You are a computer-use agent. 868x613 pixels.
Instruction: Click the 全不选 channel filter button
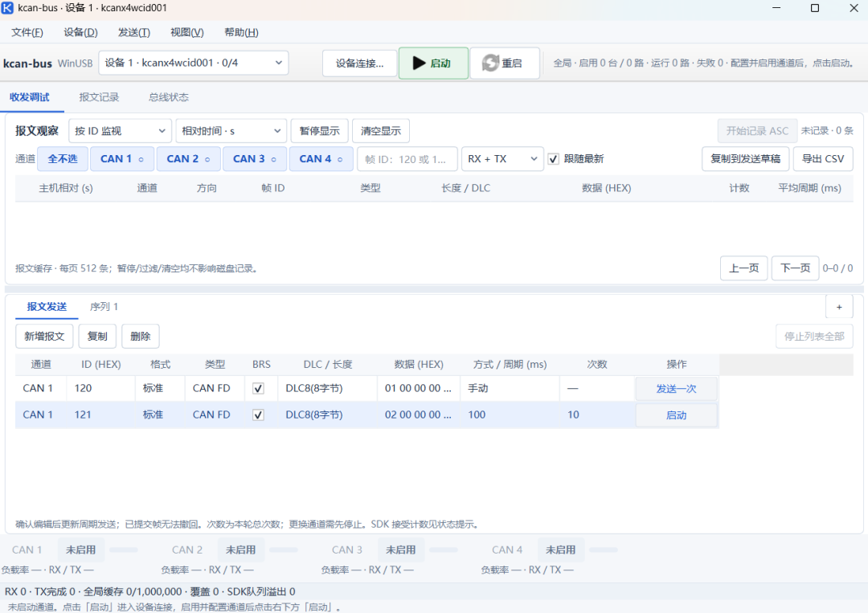click(x=63, y=159)
